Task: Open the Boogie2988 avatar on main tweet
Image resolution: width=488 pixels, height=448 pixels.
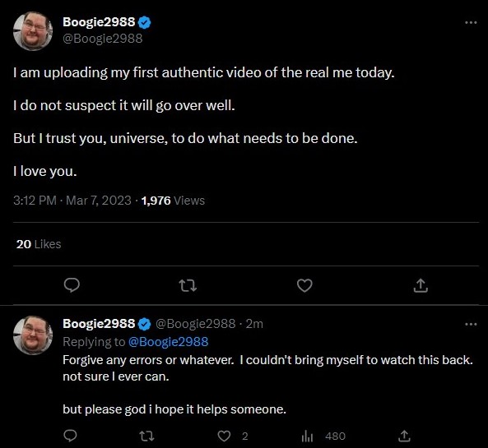Action: point(33,31)
